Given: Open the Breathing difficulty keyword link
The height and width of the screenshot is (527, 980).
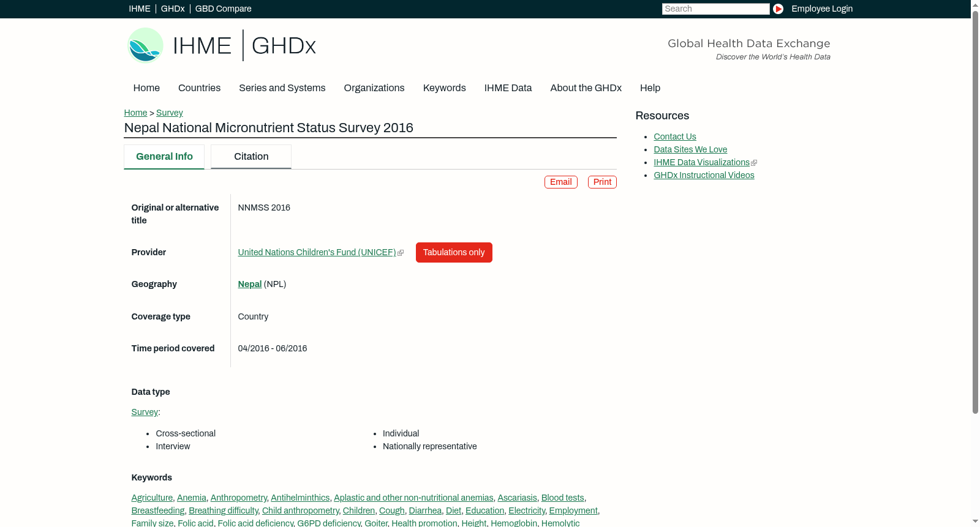Looking at the screenshot, I should [224, 510].
